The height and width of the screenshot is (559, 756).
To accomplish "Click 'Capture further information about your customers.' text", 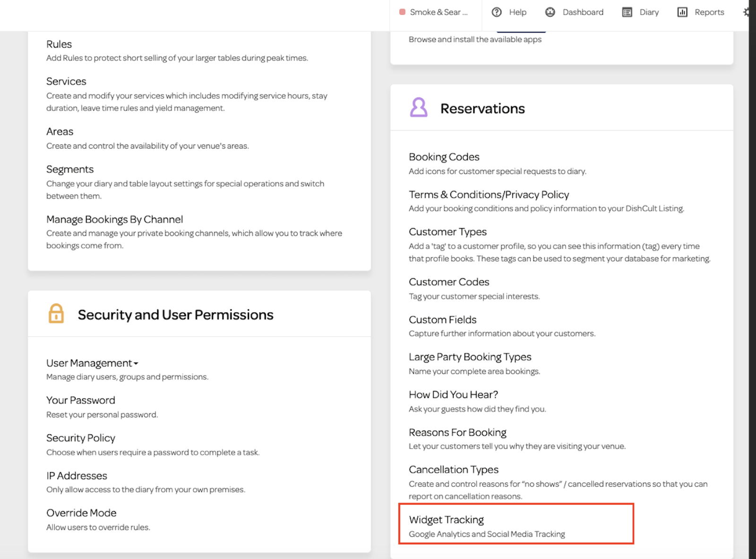I will click(x=502, y=334).
